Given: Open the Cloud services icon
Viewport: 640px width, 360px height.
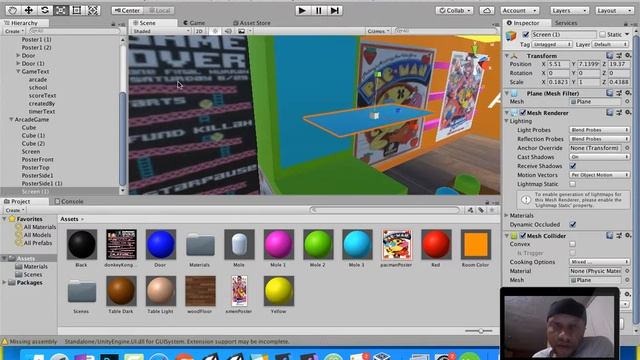Looking at the screenshot, I should click(487, 11).
